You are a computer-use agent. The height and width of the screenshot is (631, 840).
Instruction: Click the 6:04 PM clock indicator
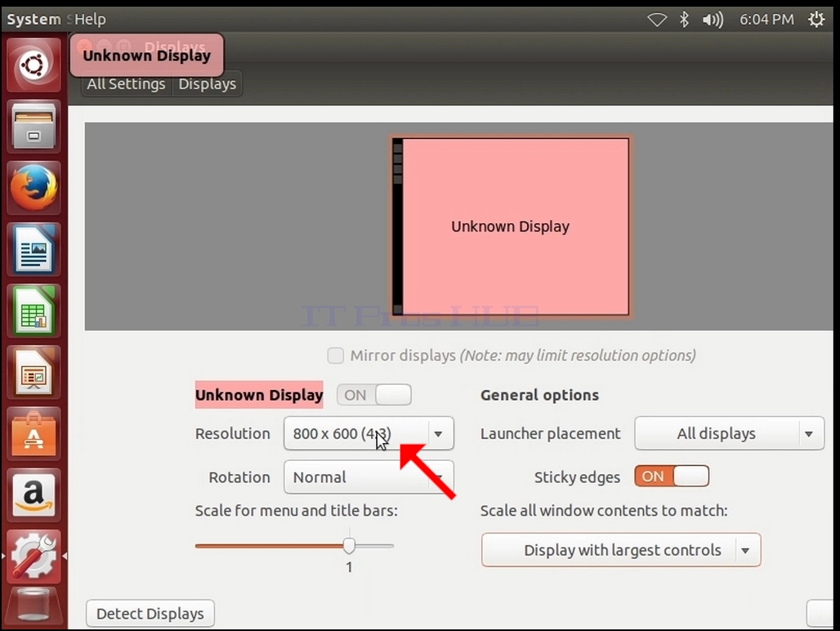click(x=766, y=20)
